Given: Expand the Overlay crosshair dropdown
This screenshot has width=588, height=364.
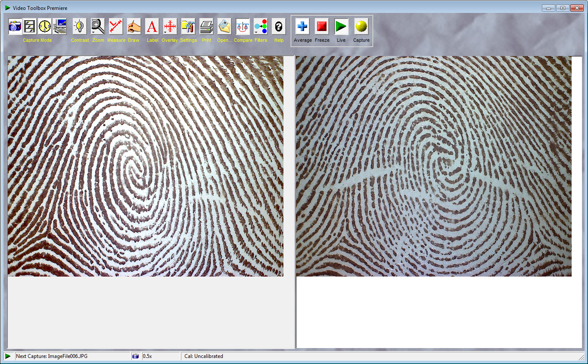Looking at the screenshot, I should tap(165, 32).
